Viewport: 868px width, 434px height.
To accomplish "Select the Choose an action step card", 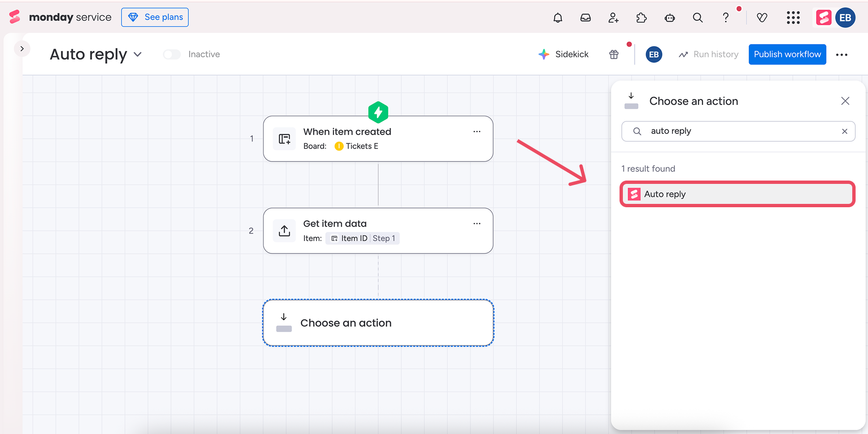I will coord(378,323).
